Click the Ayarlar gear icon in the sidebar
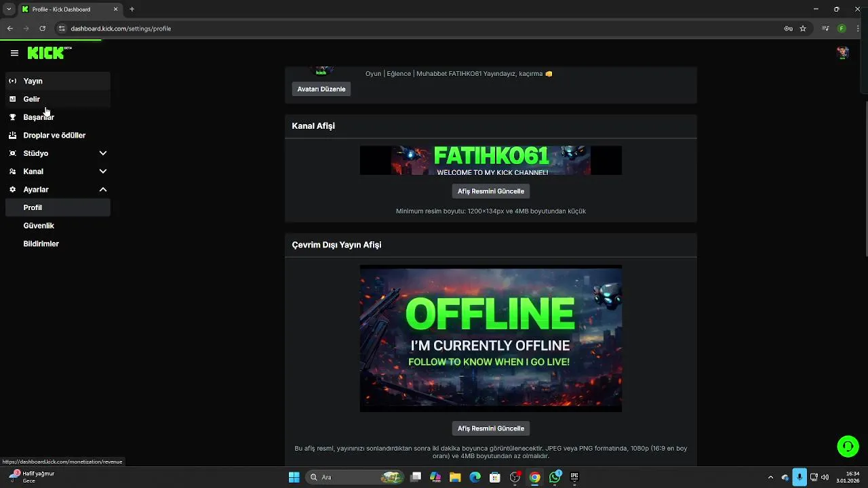 coord(12,190)
